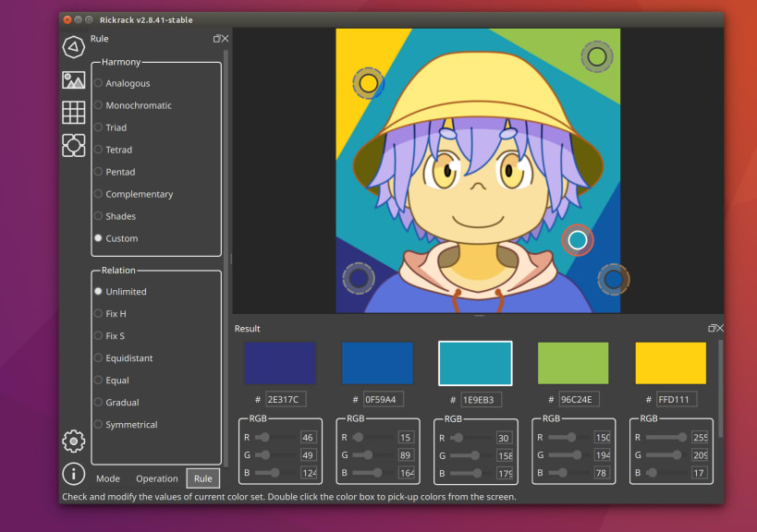Click the FFD111 hex input field
The width and height of the screenshot is (757, 532).
tap(677, 400)
